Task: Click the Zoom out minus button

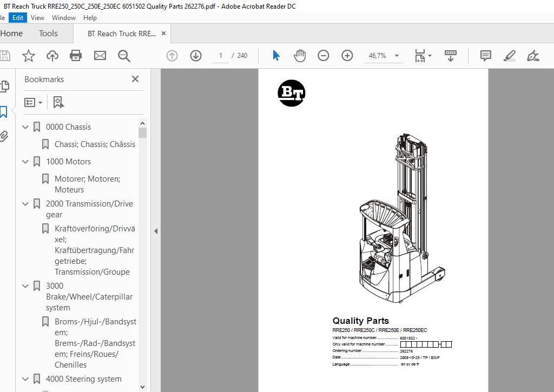Action: pos(324,56)
